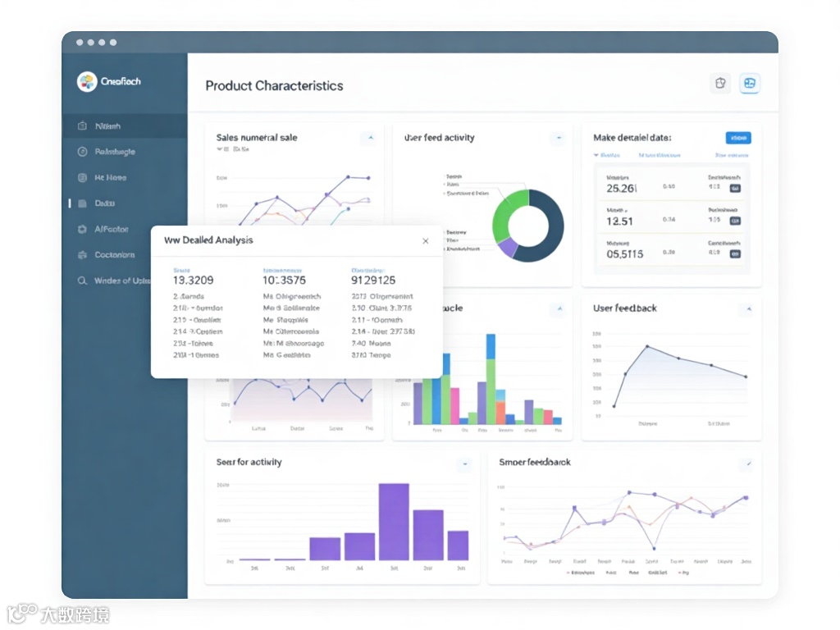Open the first highlighted sidebar item
Image resolution: width=840 pixels, height=630 pixels.
(x=125, y=126)
